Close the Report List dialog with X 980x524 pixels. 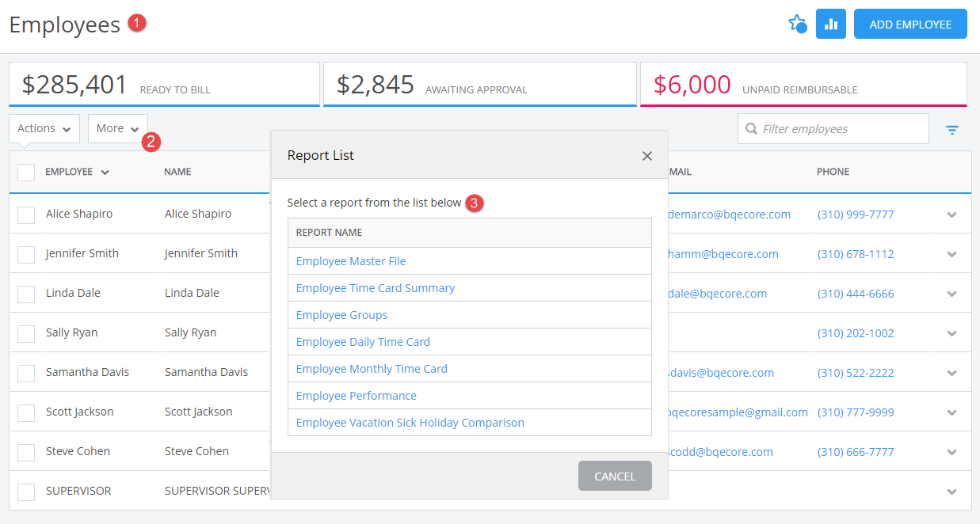647,156
